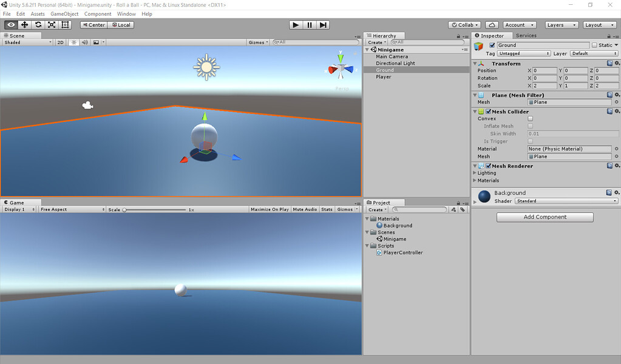621x364 pixels.
Task: Enable Convex on the Mesh Collider
Action: 530,118
